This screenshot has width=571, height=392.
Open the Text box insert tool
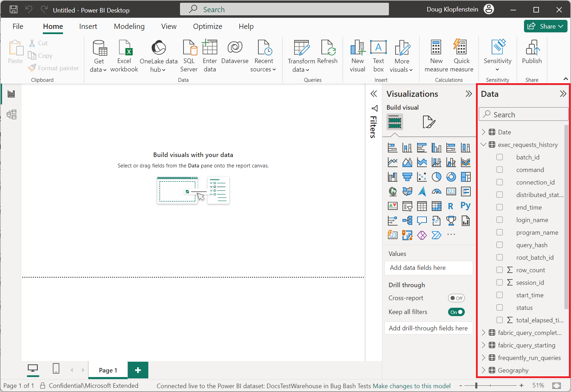(378, 56)
